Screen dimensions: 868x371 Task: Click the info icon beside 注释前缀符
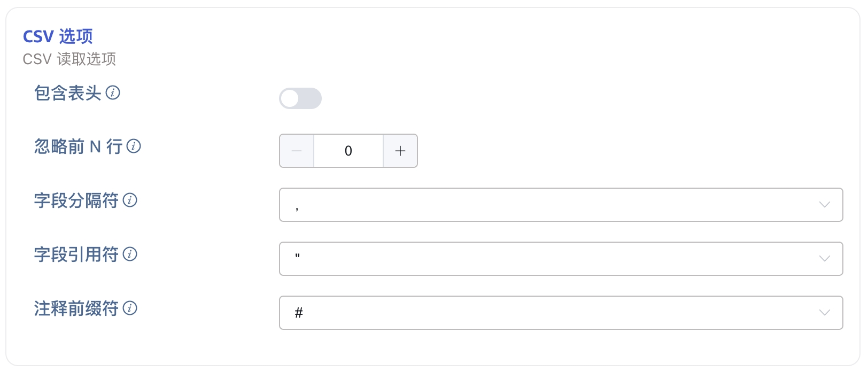tap(130, 308)
